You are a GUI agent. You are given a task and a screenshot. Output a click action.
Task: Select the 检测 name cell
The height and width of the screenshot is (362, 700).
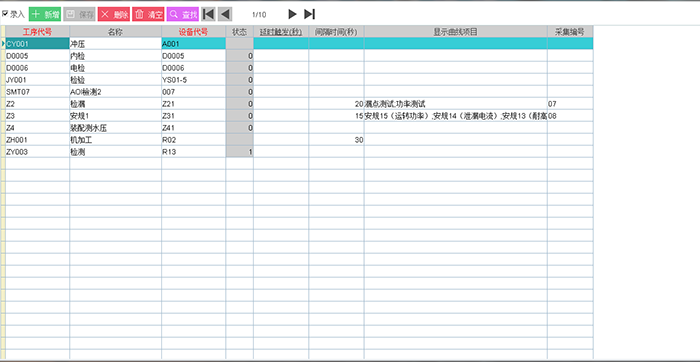point(116,152)
